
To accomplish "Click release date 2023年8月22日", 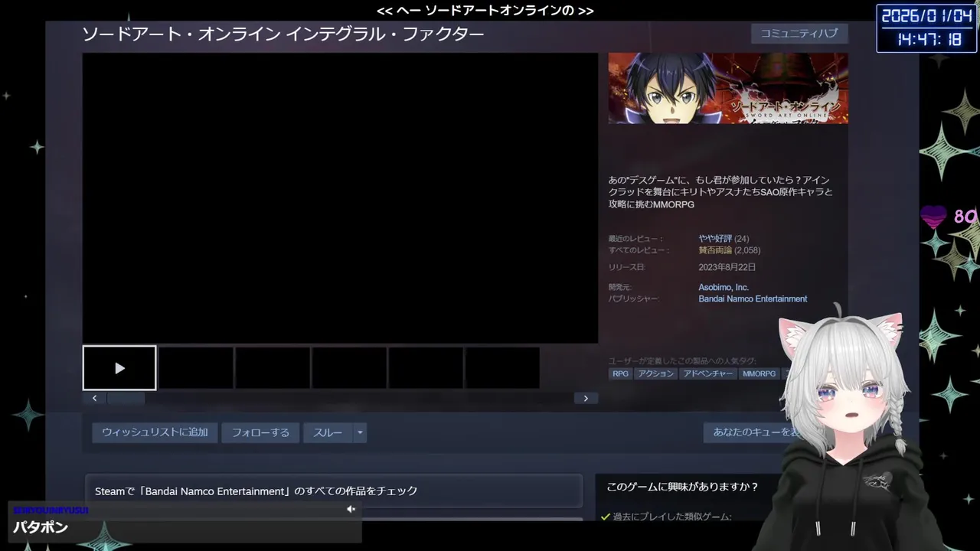I will pos(727,267).
